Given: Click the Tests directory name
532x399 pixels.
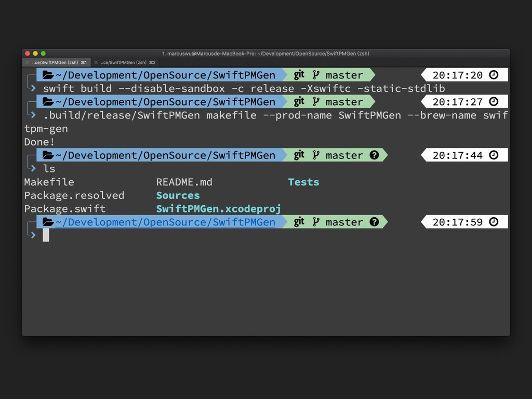Looking at the screenshot, I should [x=303, y=182].
